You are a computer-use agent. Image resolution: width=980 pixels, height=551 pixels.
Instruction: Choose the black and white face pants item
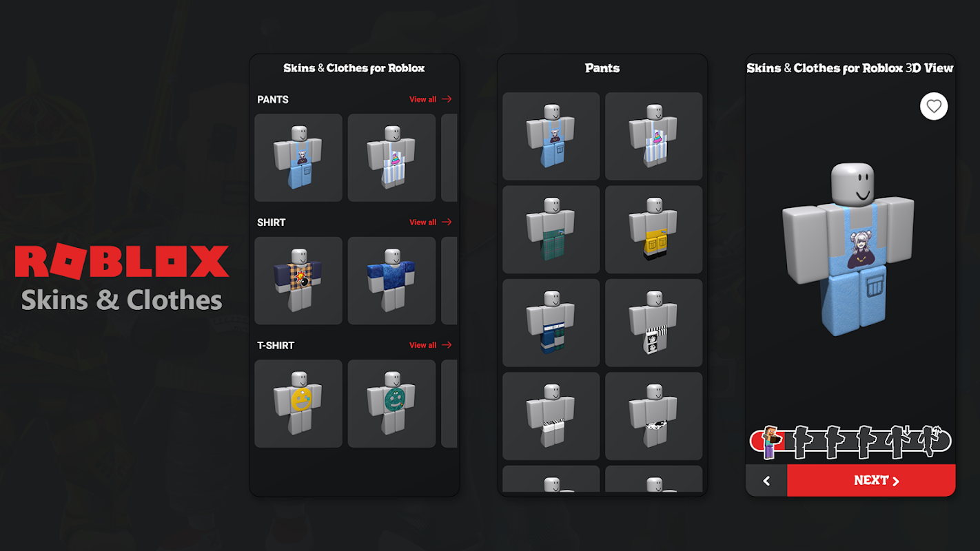[x=654, y=323]
